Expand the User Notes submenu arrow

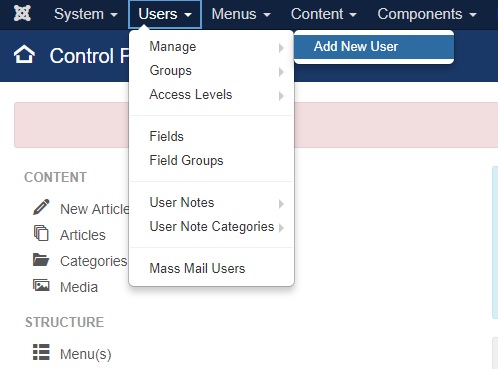click(281, 204)
